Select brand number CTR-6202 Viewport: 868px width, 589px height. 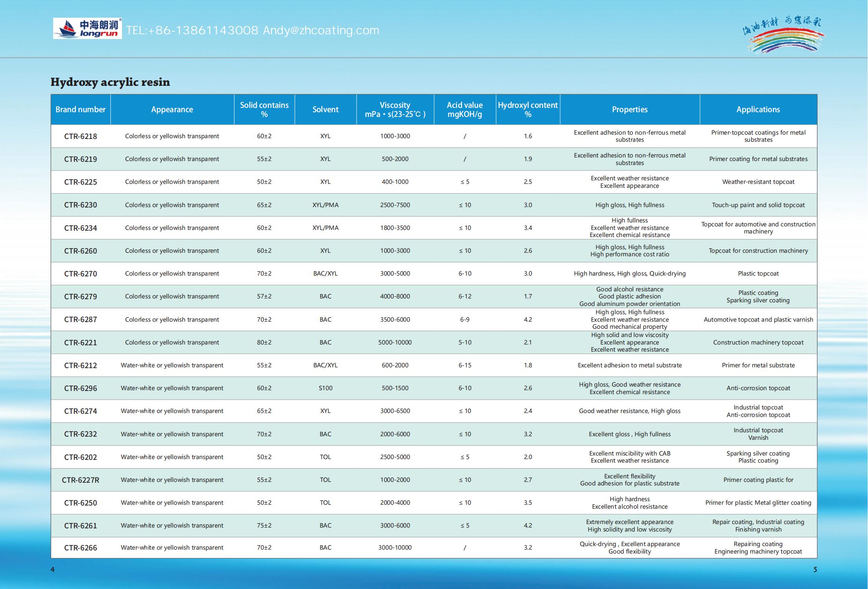click(80, 457)
